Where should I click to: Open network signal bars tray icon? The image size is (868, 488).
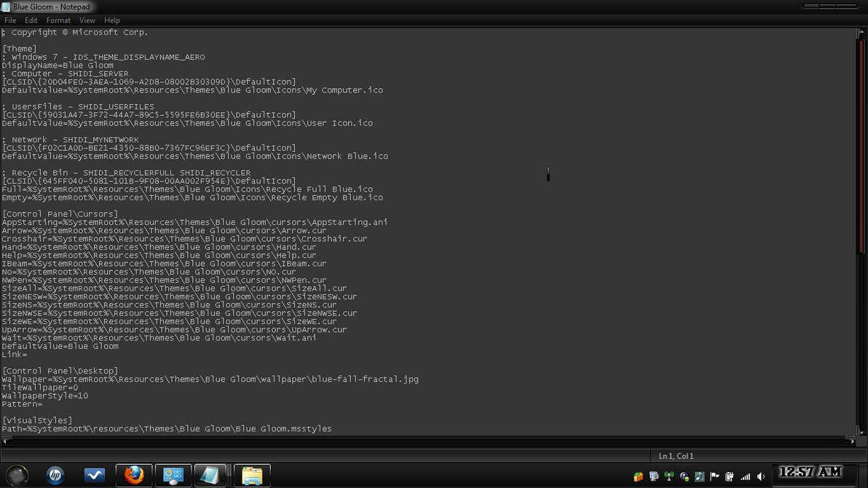pos(745,476)
